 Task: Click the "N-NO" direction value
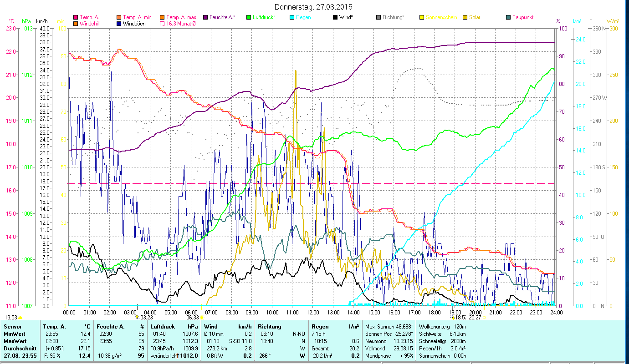click(299, 334)
